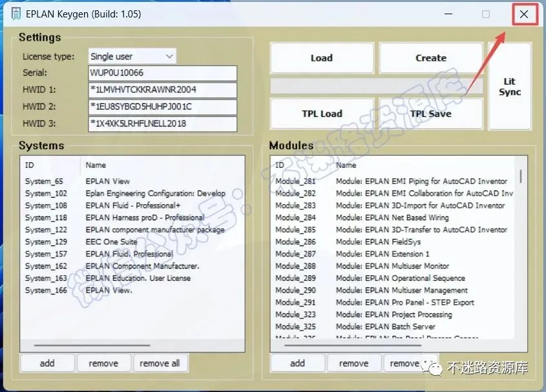Image resolution: width=546 pixels, height=392 pixels.
Task: Click the Create button
Action: point(431,57)
